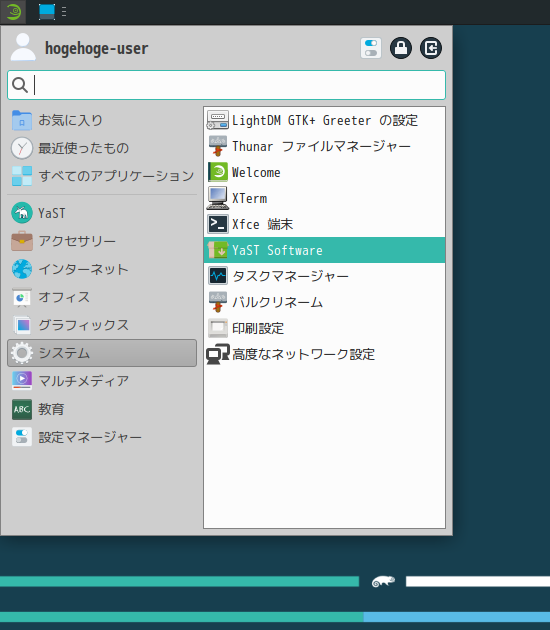Click the panel separator handle dots

64,12
